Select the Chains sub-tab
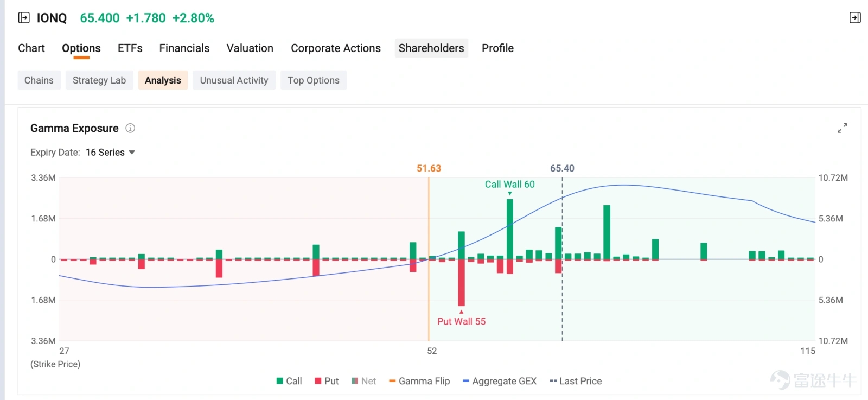The height and width of the screenshot is (400, 868). (x=39, y=80)
